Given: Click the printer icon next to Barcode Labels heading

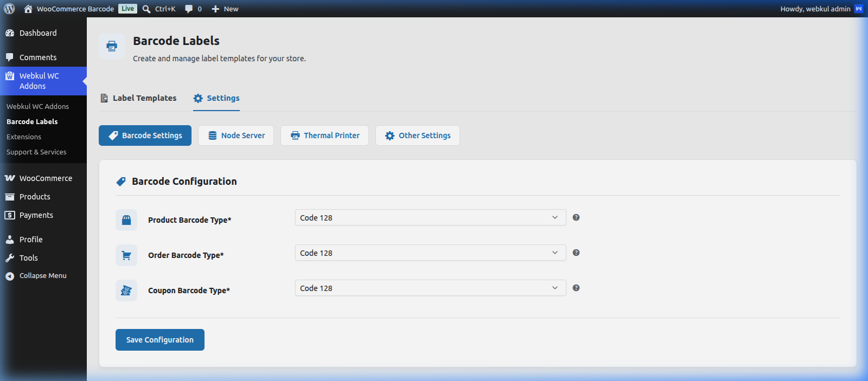Looking at the screenshot, I should click(x=112, y=46).
